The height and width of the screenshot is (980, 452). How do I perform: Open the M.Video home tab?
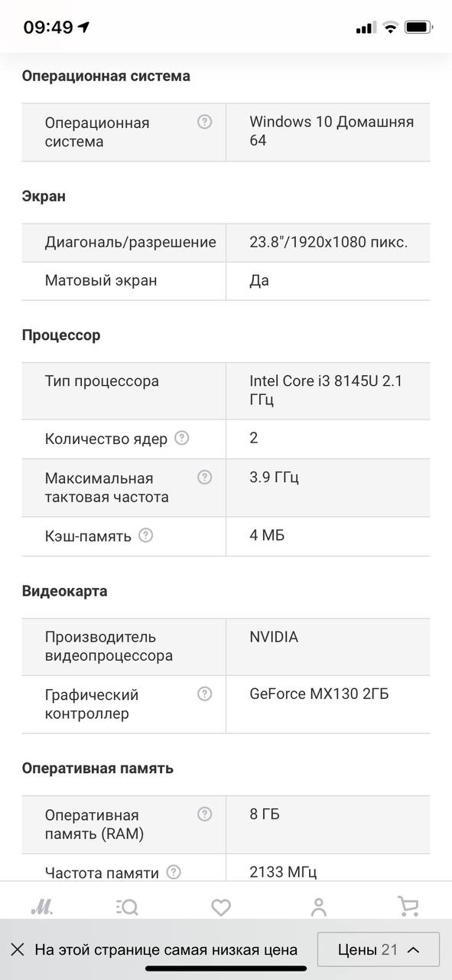pos(41,907)
